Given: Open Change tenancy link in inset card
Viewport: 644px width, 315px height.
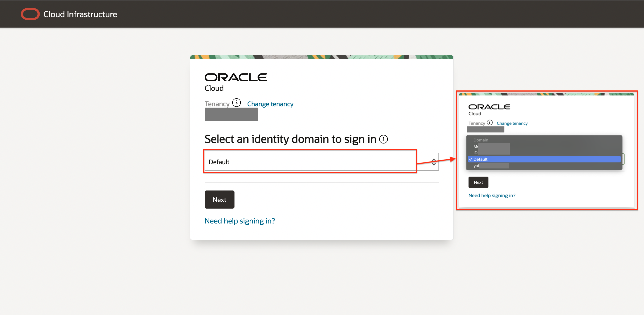Looking at the screenshot, I should [x=512, y=123].
